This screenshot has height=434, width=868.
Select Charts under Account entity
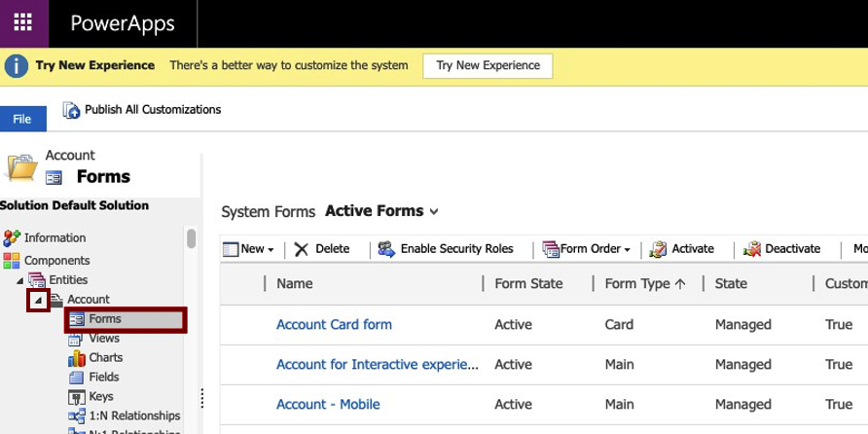point(106,357)
